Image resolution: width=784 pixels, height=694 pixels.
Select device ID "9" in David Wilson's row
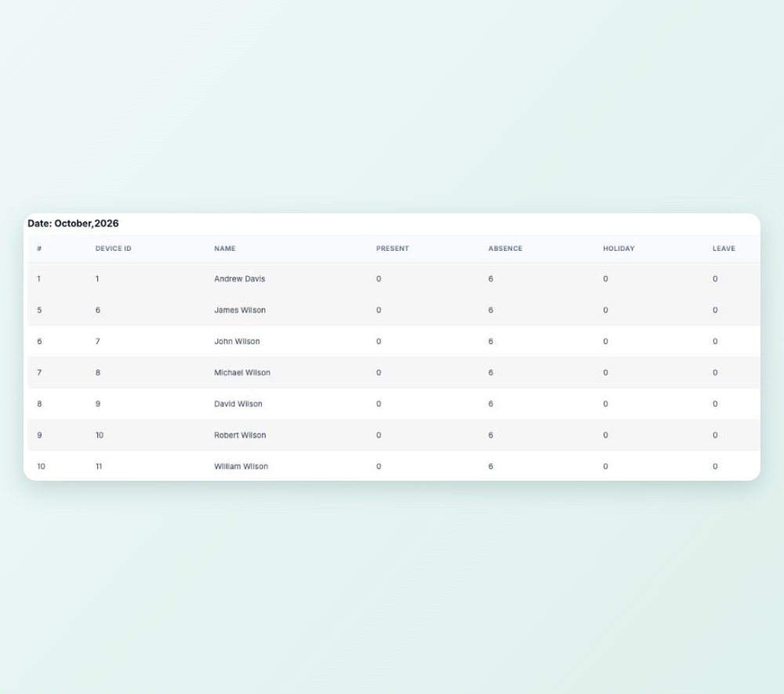pos(97,404)
